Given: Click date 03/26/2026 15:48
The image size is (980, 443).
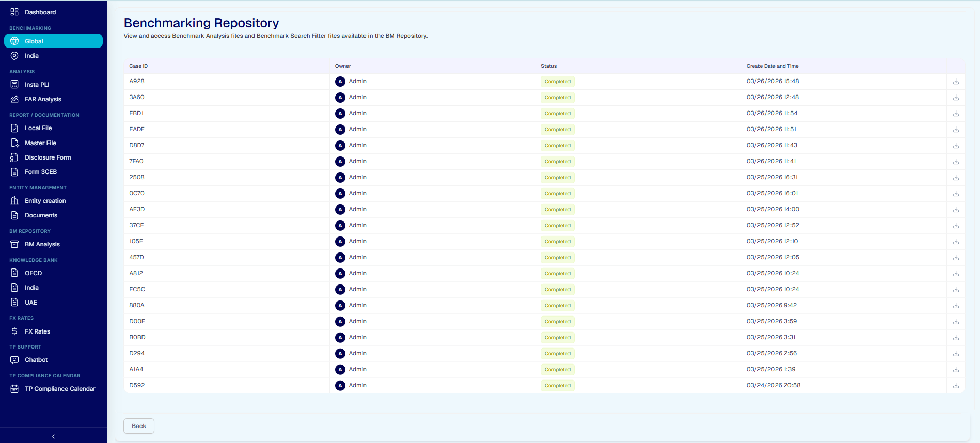Looking at the screenshot, I should (772, 81).
